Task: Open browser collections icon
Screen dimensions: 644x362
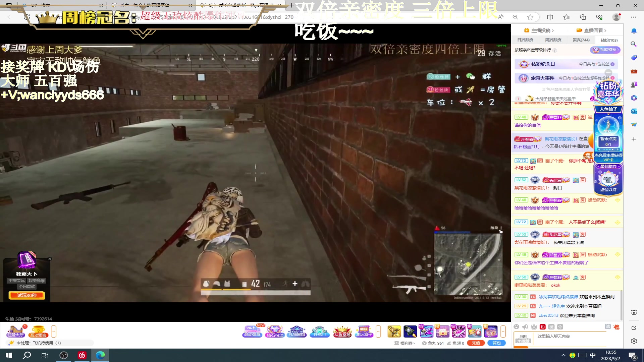Action: [583, 17]
